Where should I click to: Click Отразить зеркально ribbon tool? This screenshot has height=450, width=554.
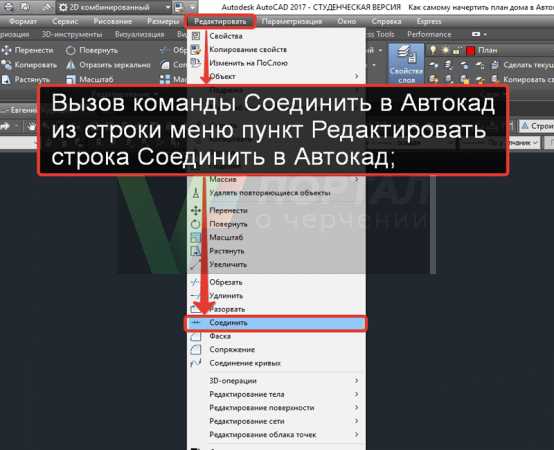pos(108,65)
